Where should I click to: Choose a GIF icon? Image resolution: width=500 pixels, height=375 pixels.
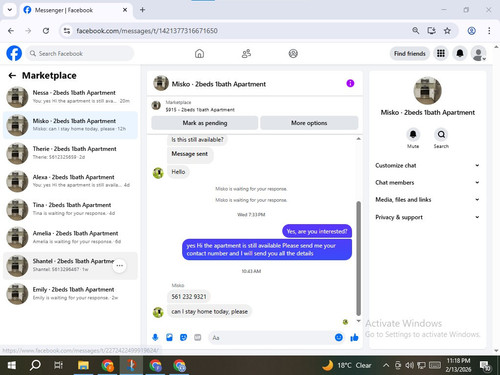coord(198,337)
